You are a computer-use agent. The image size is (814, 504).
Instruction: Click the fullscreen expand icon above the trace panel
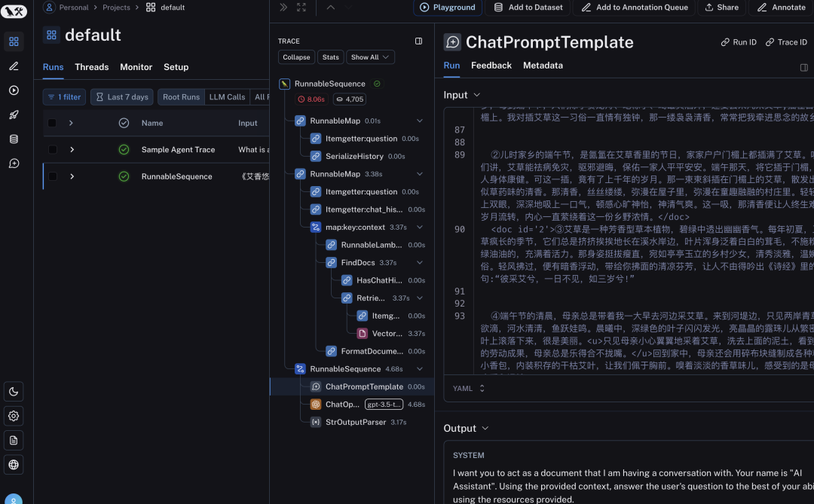pyautogui.click(x=303, y=7)
